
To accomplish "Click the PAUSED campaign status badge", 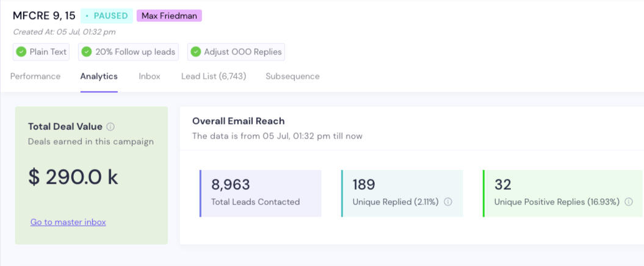I will pos(106,16).
